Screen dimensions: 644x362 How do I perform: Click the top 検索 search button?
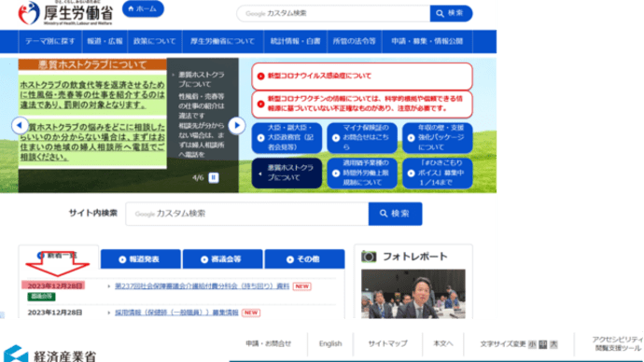pos(451,14)
